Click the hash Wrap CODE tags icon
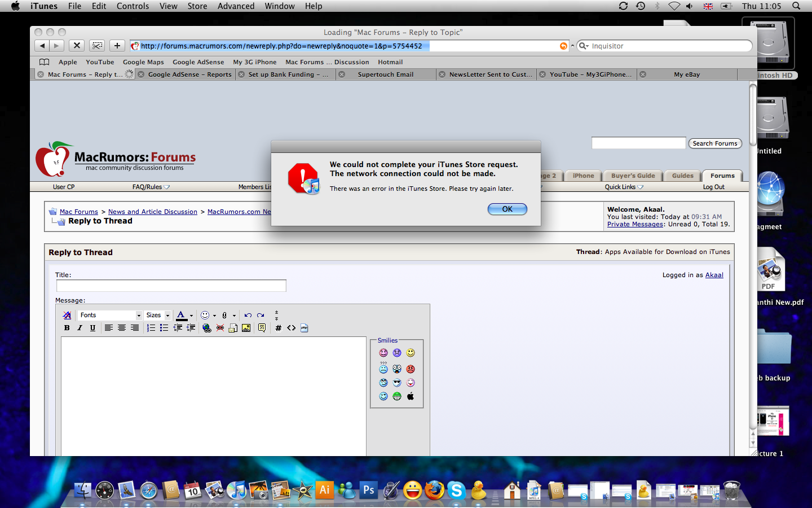The height and width of the screenshot is (508, 812). point(278,328)
